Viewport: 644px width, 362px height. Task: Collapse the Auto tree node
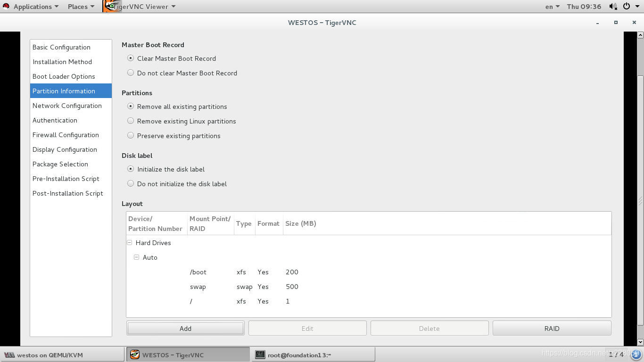pos(136,257)
